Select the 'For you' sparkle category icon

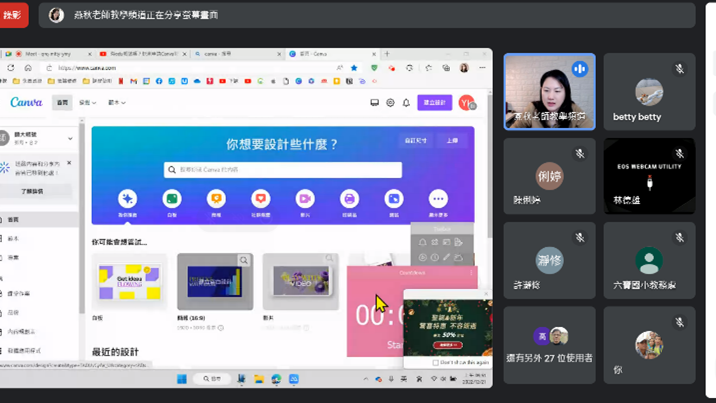[x=127, y=199]
